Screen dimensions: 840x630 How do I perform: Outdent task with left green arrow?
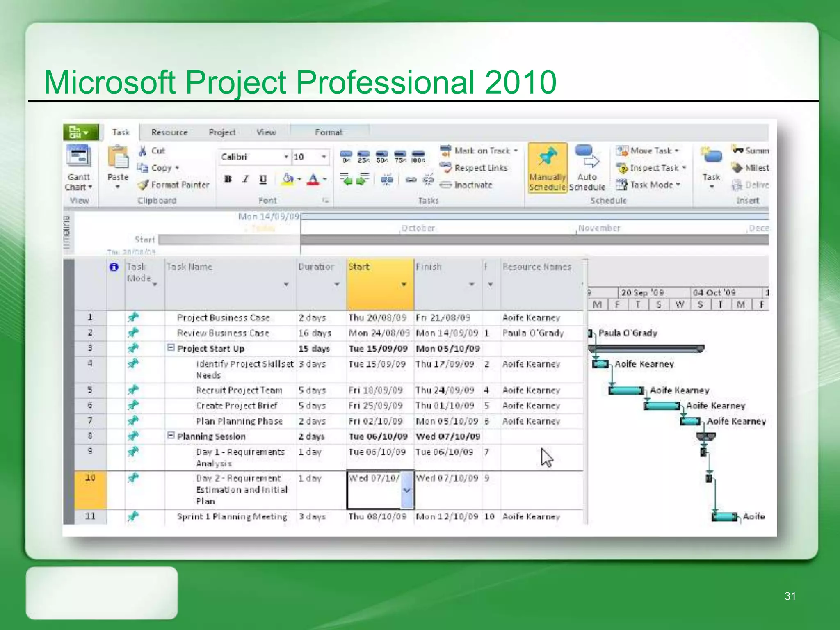(347, 179)
